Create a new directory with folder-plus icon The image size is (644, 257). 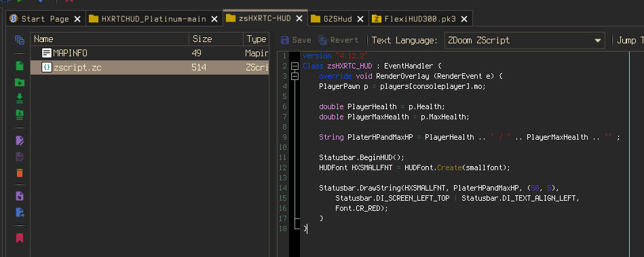click(x=19, y=82)
